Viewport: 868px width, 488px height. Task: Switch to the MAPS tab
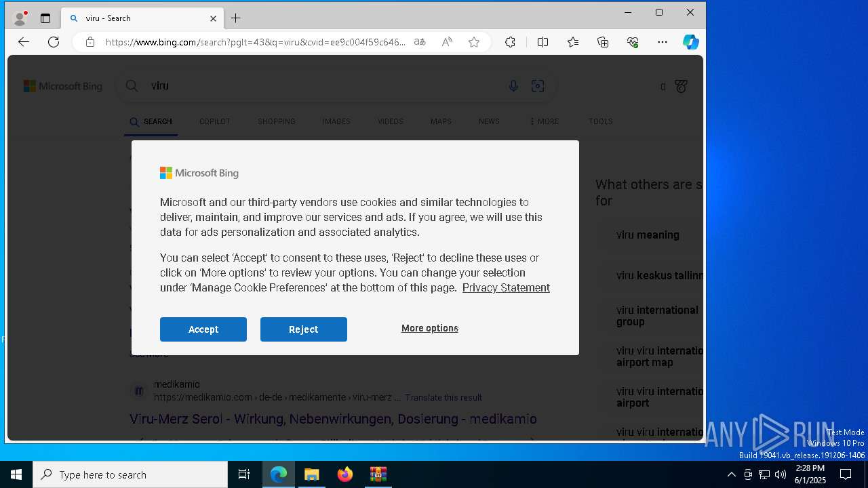(441, 121)
